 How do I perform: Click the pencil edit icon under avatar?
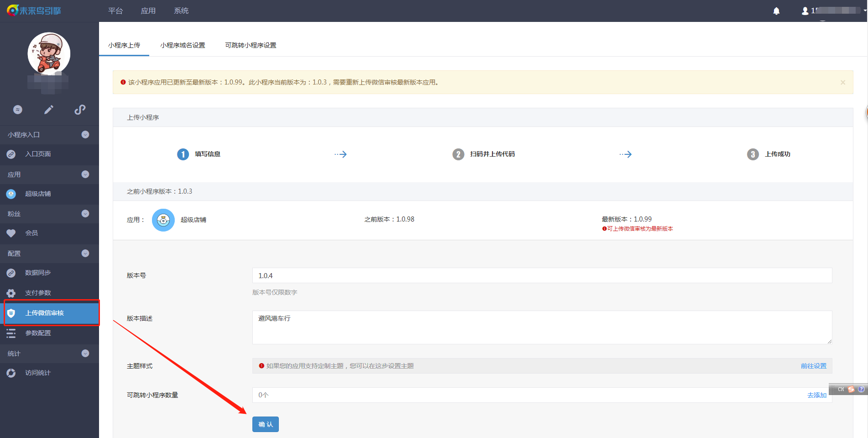point(49,110)
